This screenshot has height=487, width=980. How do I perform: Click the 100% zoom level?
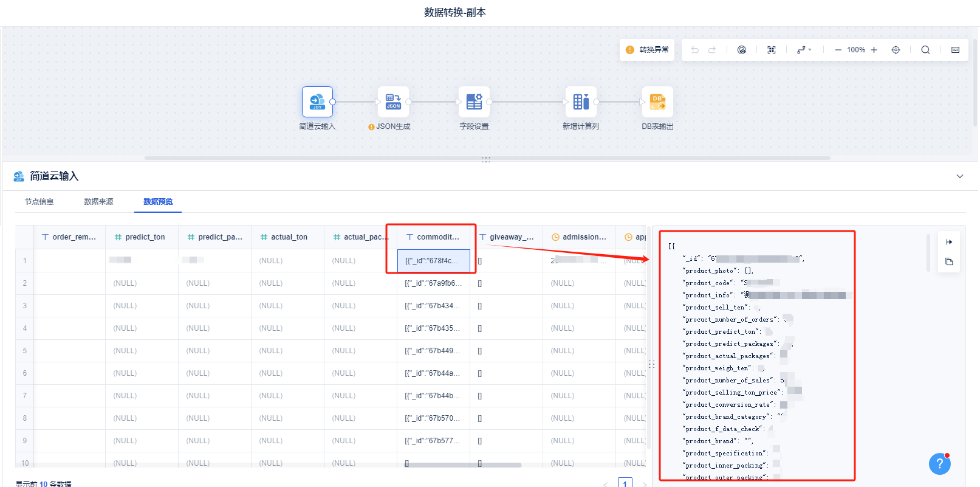click(x=856, y=50)
